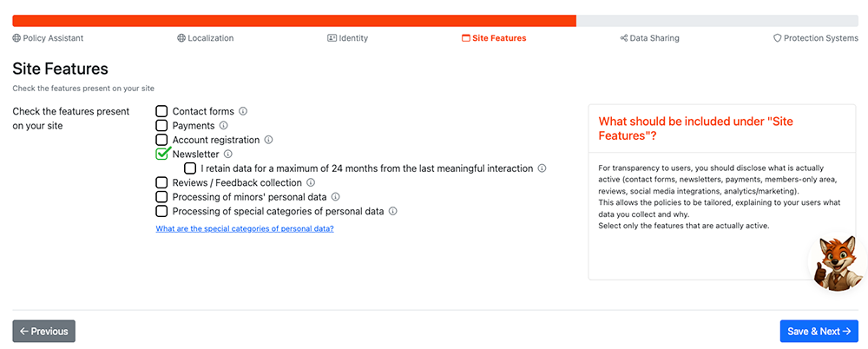Check the Payments checkbox

click(x=161, y=126)
